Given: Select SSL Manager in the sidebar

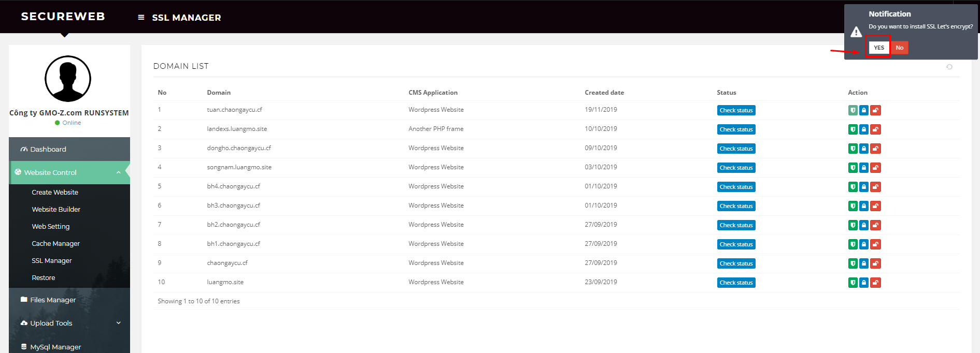Looking at the screenshot, I should click(x=52, y=260).
